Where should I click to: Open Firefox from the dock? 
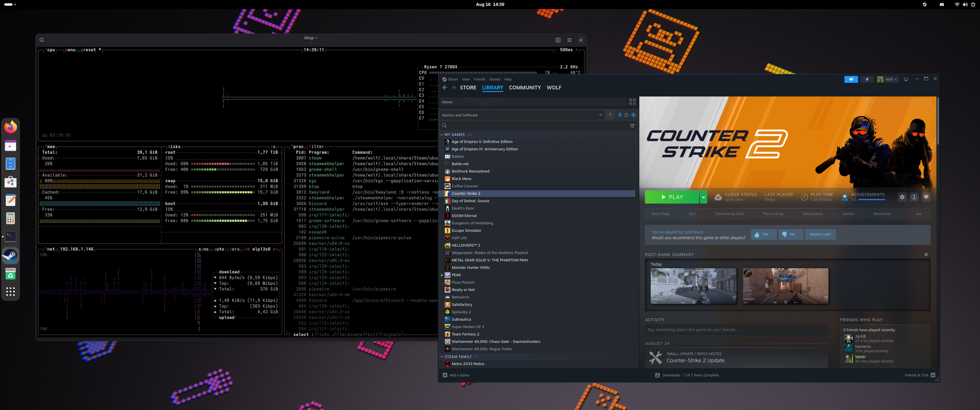tap(10, 127)
